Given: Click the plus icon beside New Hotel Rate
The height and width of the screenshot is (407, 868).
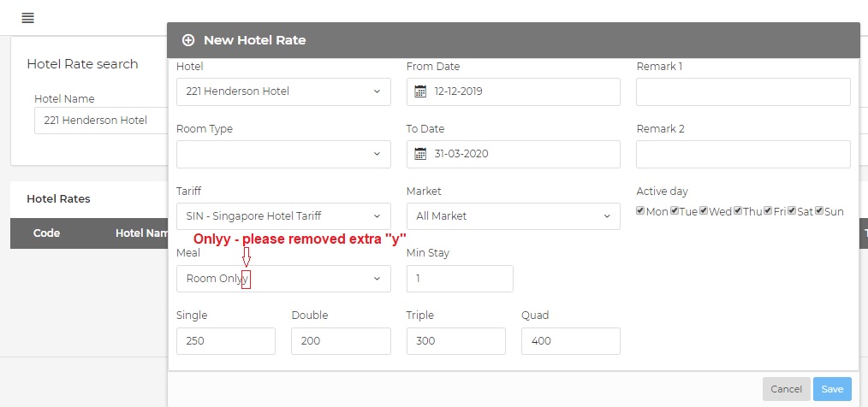Looking at the screenshot, I should coord(188,40).
